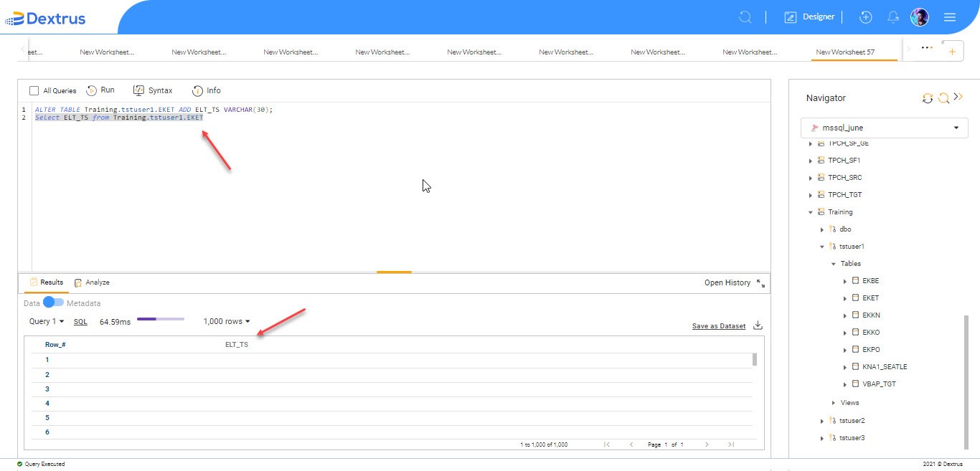Click the editor/results splitter handle
The height and width of the screenshot is (471, 980).
(x=394, y=272)
